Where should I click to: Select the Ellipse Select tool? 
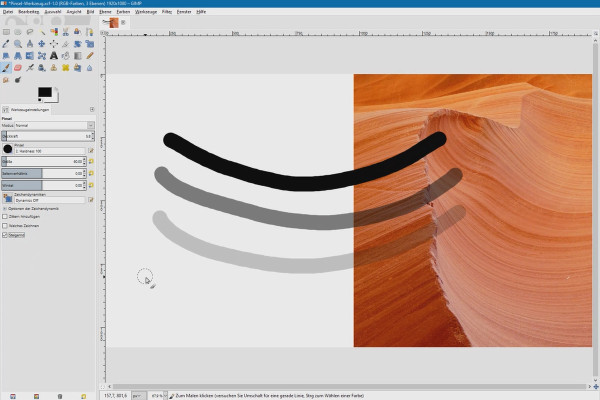tap(18, 32)
